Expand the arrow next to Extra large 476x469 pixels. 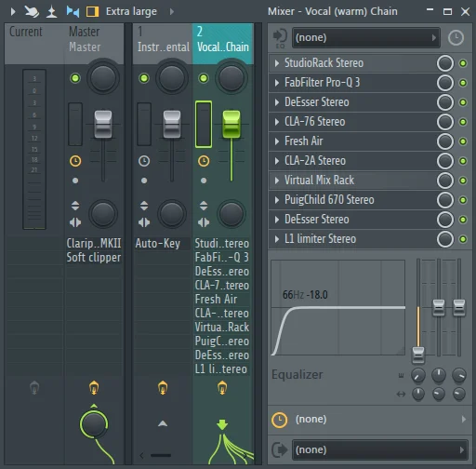[172, 12]
